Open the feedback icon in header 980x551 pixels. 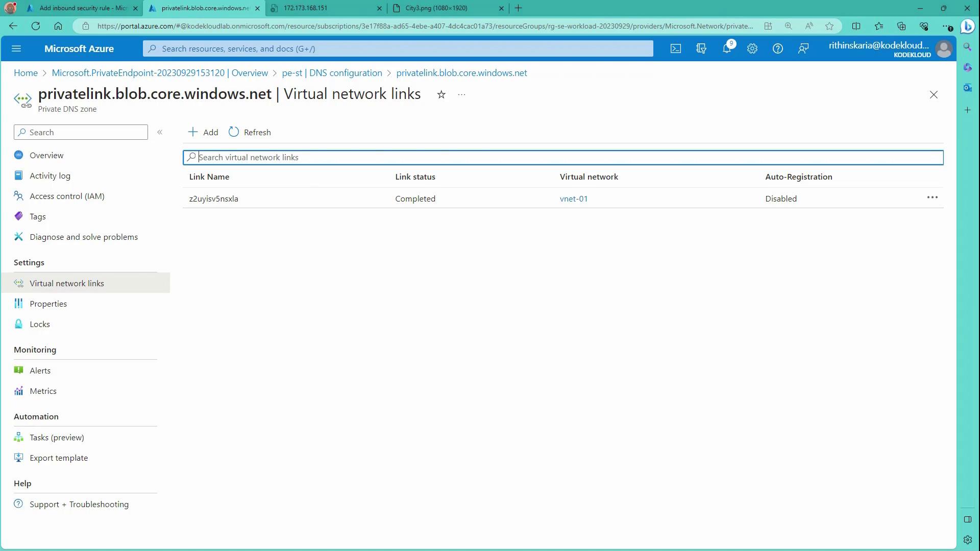pos(803,49)
